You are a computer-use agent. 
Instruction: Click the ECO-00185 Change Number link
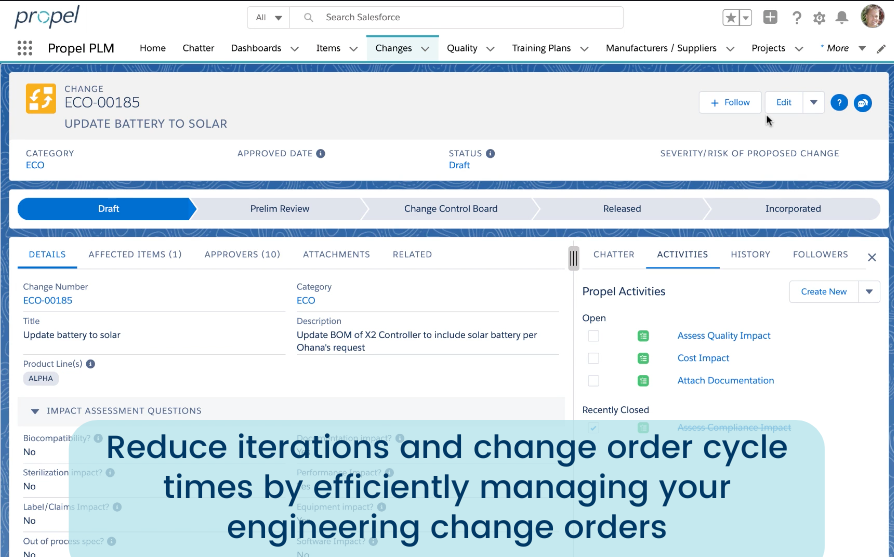pos(48,300)
